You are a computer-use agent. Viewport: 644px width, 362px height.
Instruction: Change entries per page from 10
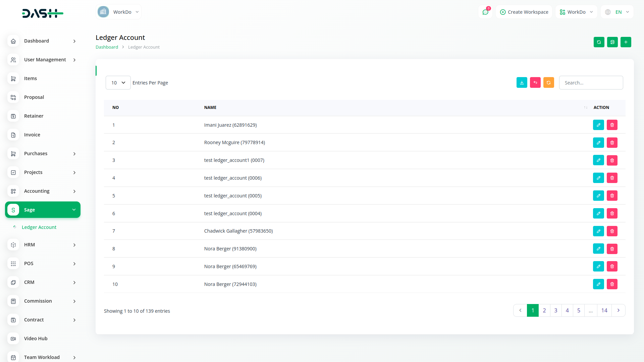pyautogui.click(x=118, y=82)
